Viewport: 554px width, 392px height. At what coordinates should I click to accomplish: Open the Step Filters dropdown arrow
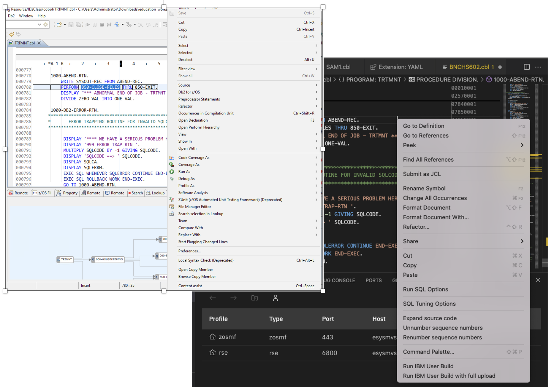click(x=135, y=25)
